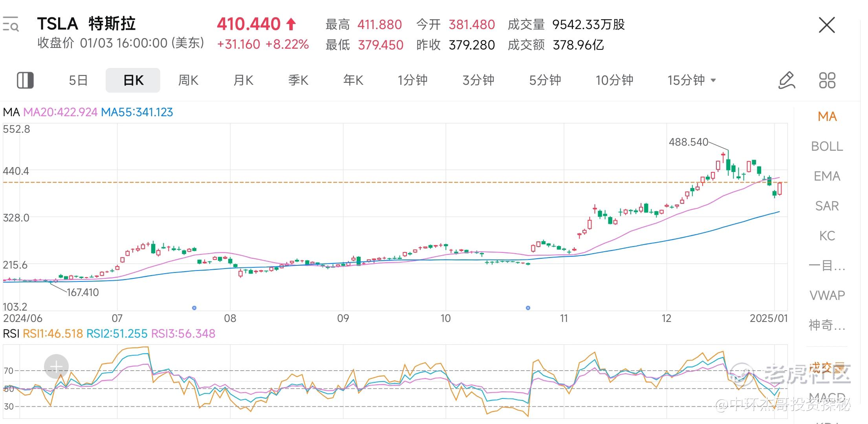Click the RSI indicator name label
This screenshot has width=868, height=424.
point(11,334)
